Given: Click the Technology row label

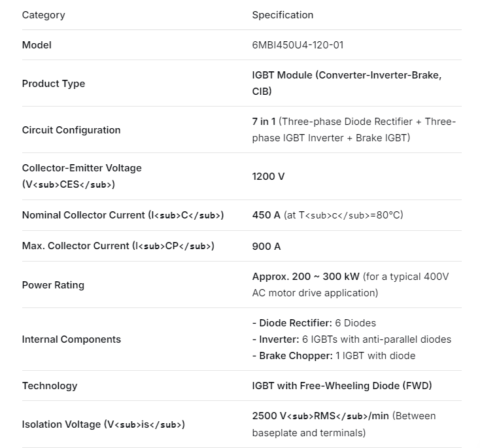Looking at the screenshot, I should tap(50, 386).
